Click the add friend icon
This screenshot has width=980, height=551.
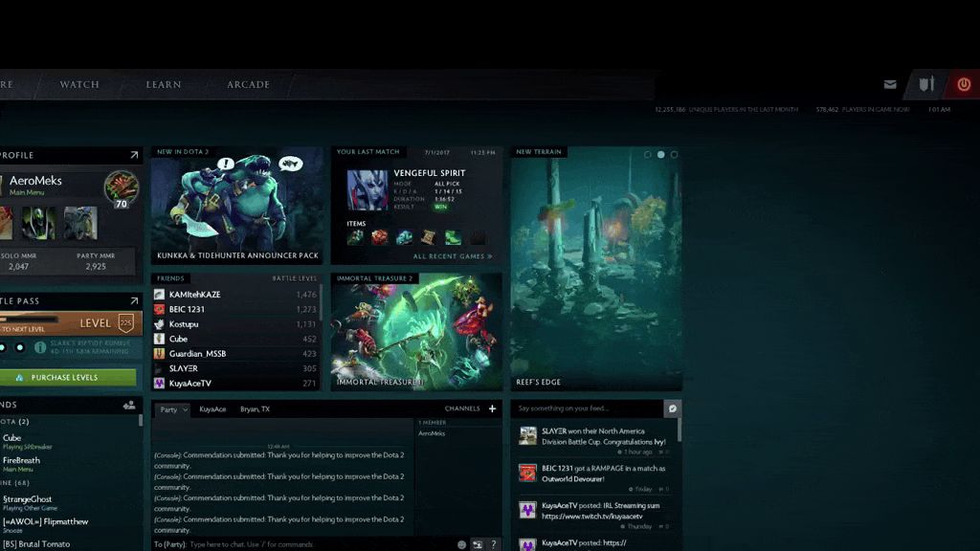point(129,405)
